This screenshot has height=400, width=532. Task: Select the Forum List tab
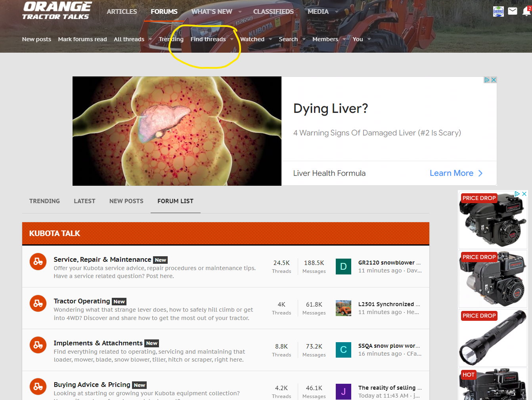point(176,201)
